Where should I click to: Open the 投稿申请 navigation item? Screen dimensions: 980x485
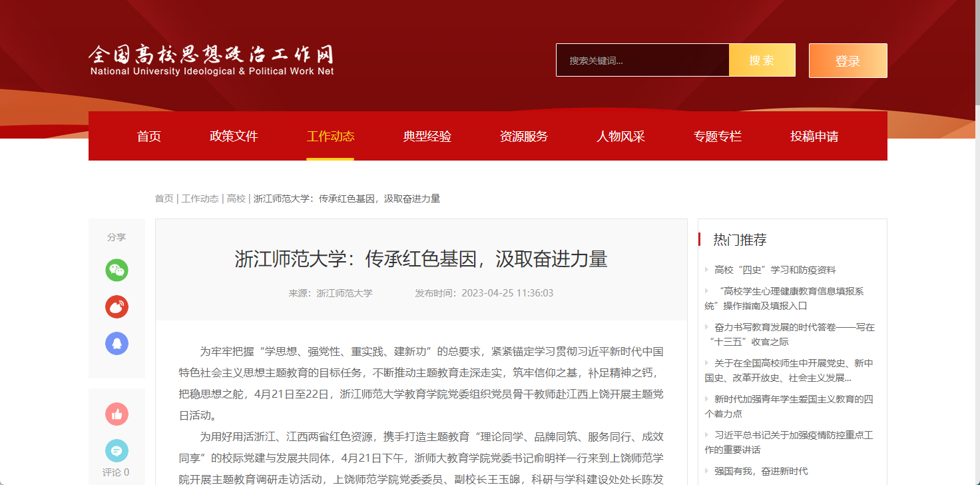(x=814, y=137)
